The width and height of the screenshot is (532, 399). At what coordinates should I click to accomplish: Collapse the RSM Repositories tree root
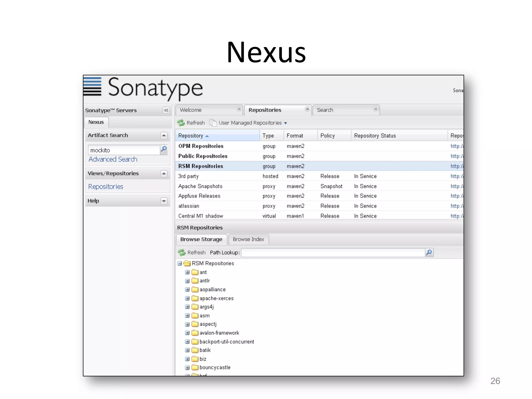click(180, 263)
